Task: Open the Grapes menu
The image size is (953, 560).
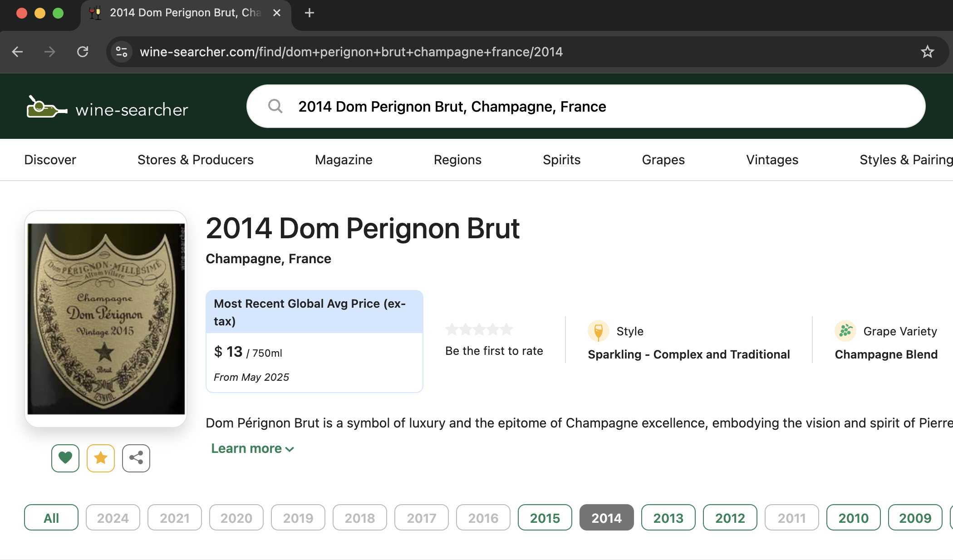Action: point(663,160)
